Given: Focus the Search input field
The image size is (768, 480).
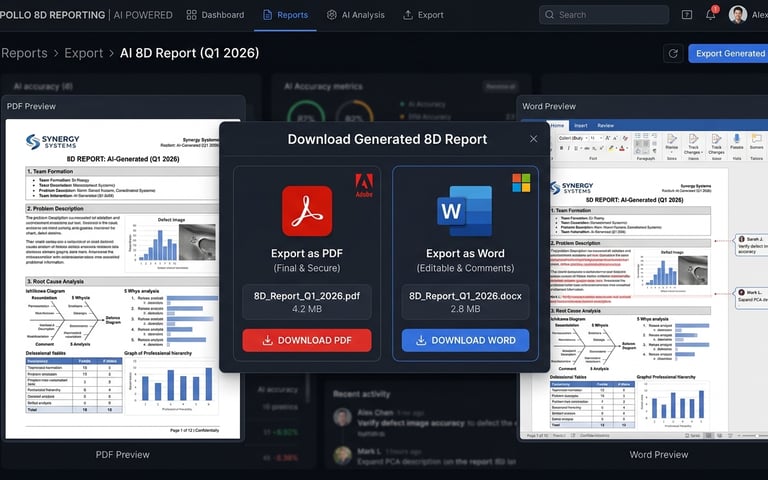Looking at the screenshot, I should [x=604, y=15].
